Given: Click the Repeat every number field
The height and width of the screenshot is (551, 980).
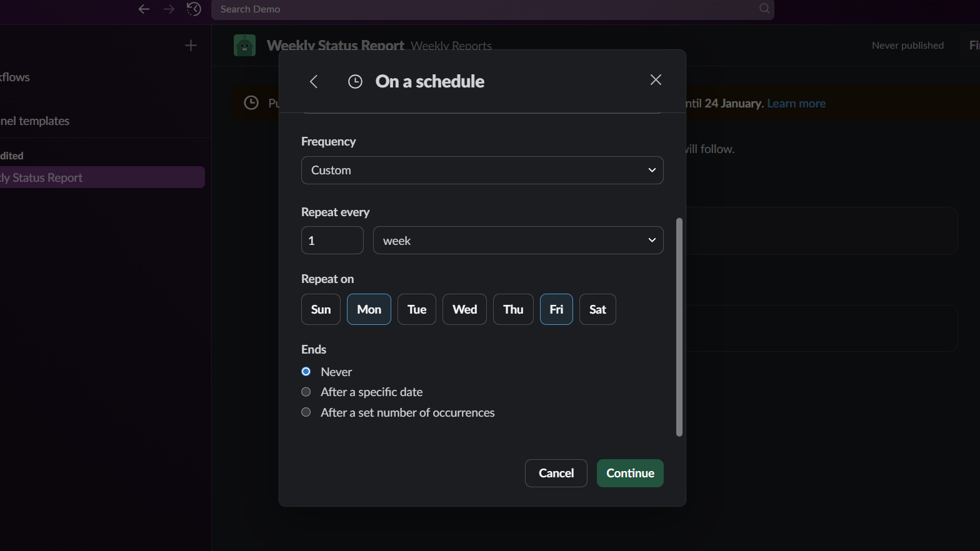Looking at the screenshot, I should coord(332,241).
